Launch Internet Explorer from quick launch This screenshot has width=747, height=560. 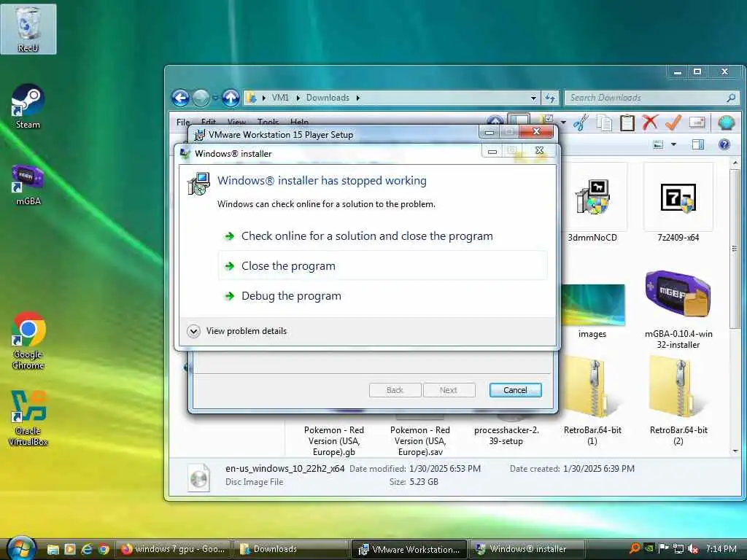point(87,549)
